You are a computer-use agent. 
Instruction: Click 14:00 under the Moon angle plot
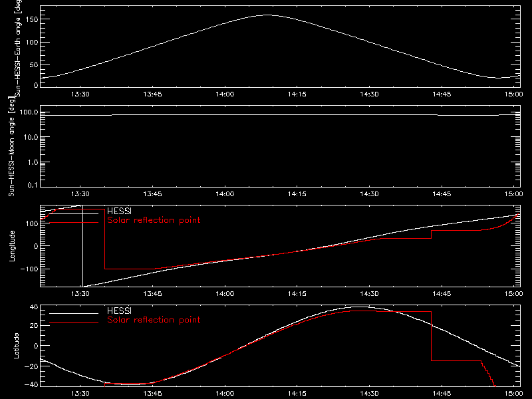pyautogui.click(x=225, y=194)
